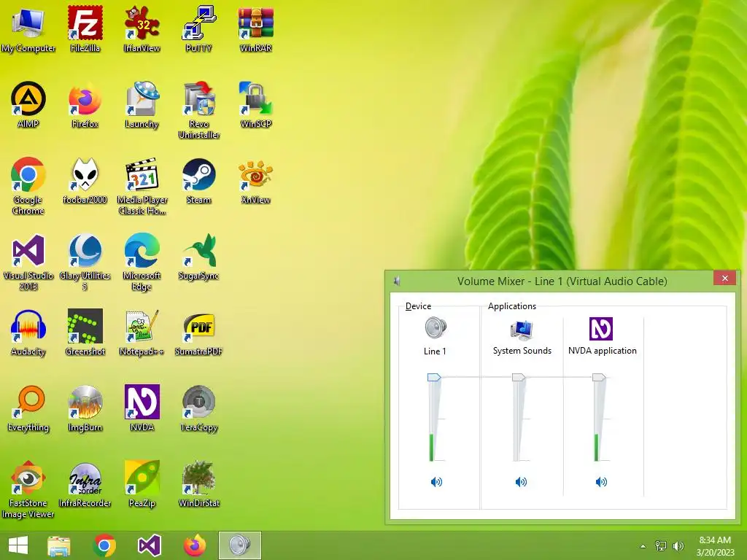Click the System Sounds icon in mixer
Image resolution: width=747 pixels, height=560 pixels.
tap(522, 330)
